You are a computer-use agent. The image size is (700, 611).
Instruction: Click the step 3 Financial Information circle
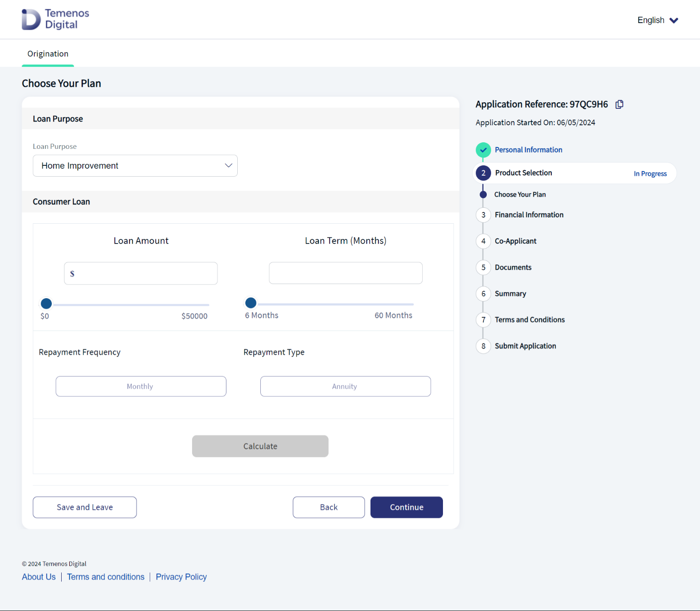tap(483, 215)
